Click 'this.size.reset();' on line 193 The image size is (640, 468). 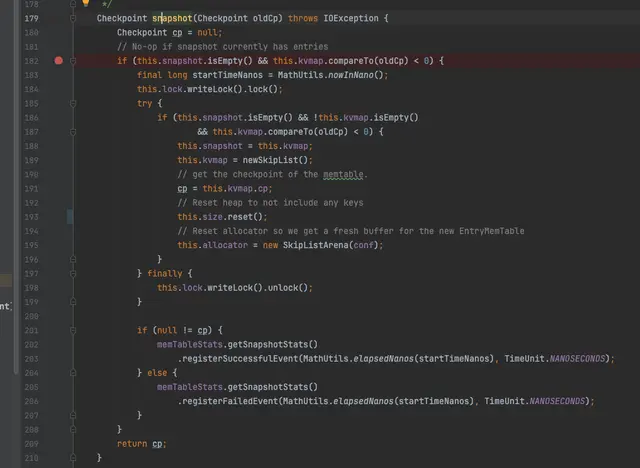[222, 217]
